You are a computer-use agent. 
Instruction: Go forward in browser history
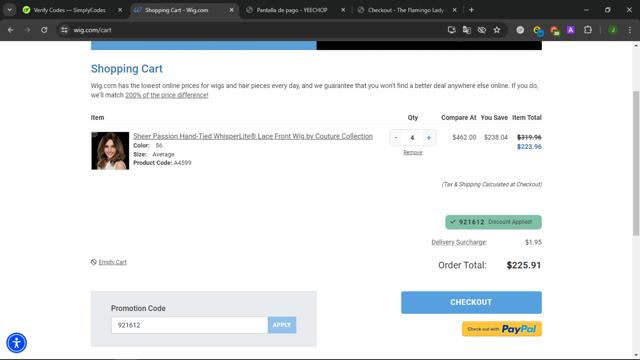(27, 30)
